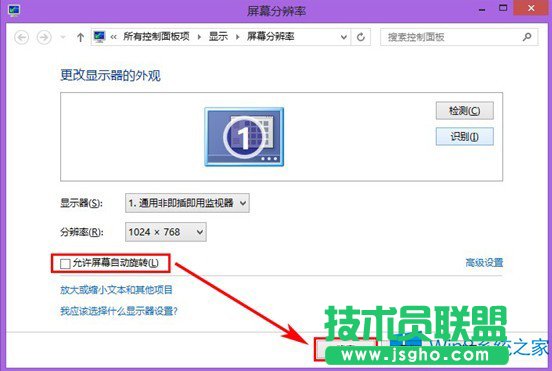
Task: Maximize the 屏幕分辨率 window
Action: point(503,8)
